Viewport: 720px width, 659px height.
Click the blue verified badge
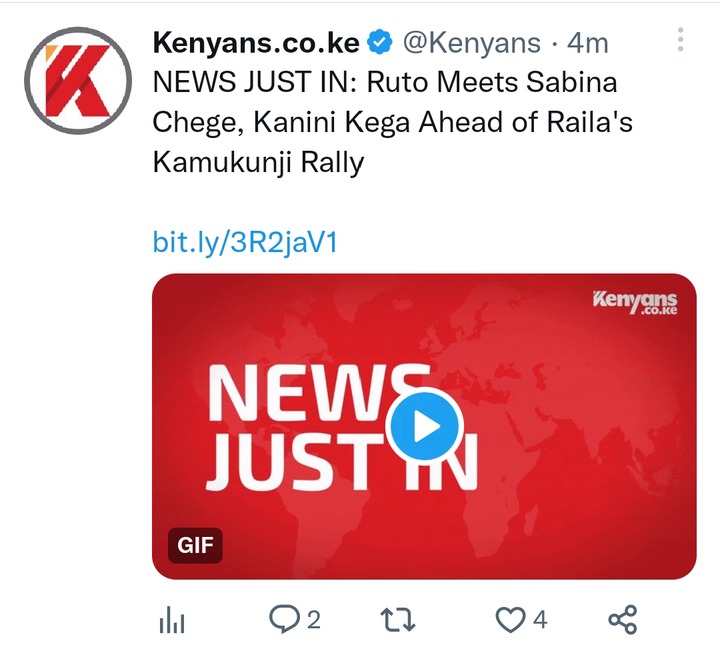(380, 43)
